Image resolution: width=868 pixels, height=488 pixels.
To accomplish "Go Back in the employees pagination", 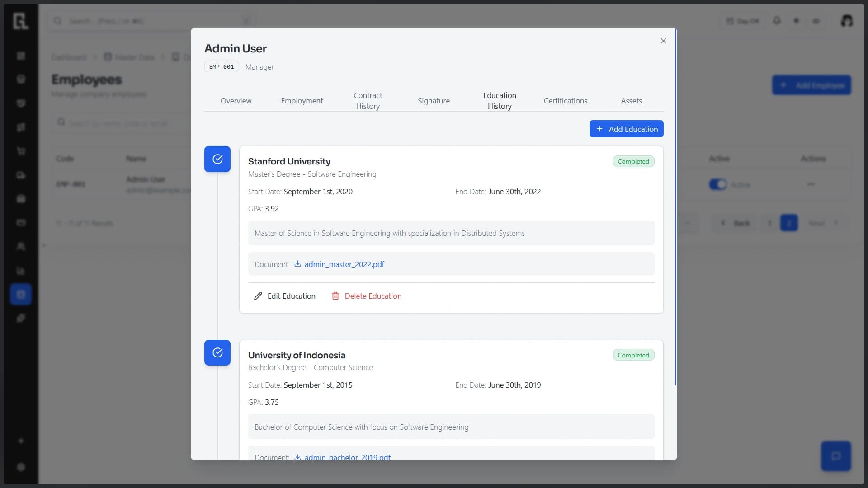I will click(x=735, y=223).
